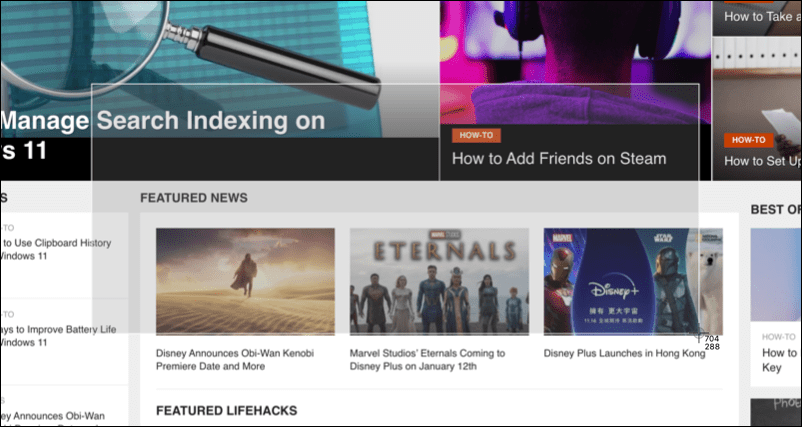Open Disney Plus Launches in Hong Kong
This screenshot has height=427, width=802.
point(624,353)
